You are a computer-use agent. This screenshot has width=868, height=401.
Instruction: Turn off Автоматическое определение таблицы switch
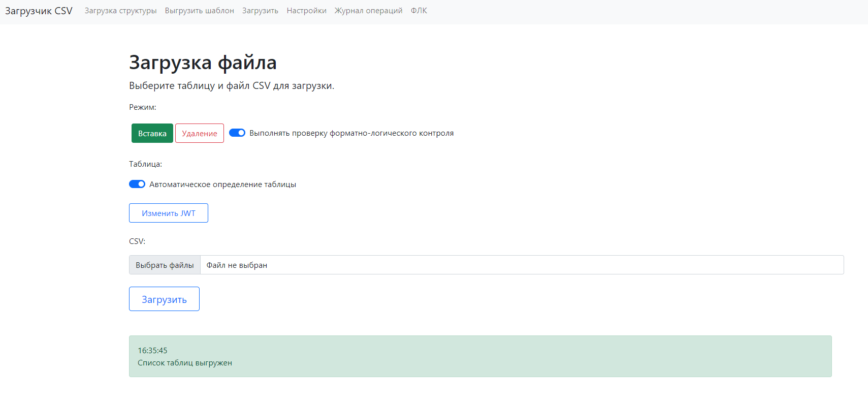pyautogui.click(x=137, y=184)
